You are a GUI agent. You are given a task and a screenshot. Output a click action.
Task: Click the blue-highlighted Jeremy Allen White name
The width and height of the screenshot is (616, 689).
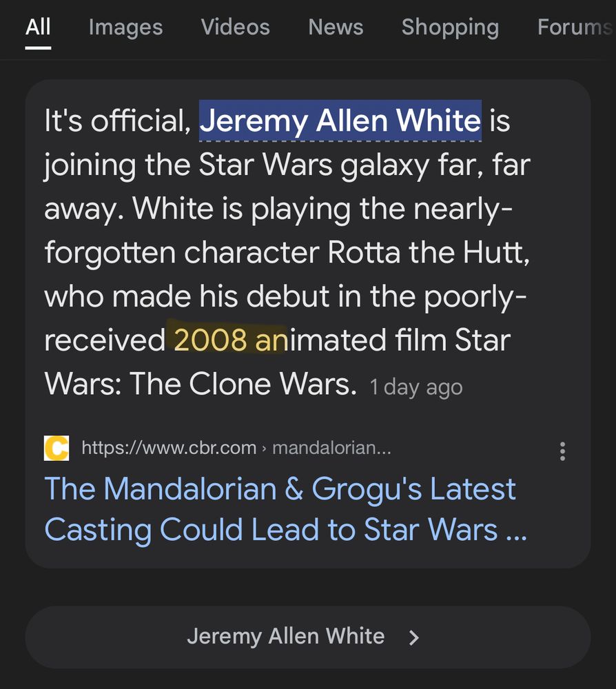click(x=340, y=121)
